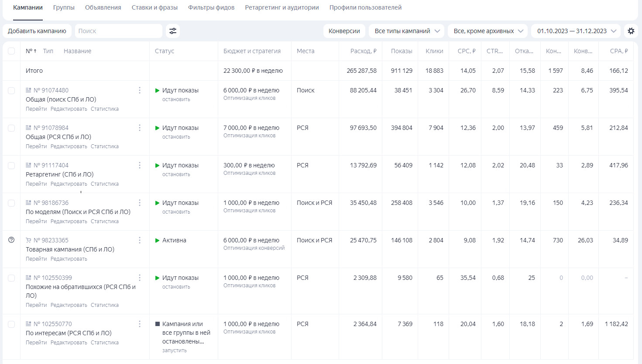
Task: Click запустить link for campaign 102550770
Action: [x=174, y=350]
